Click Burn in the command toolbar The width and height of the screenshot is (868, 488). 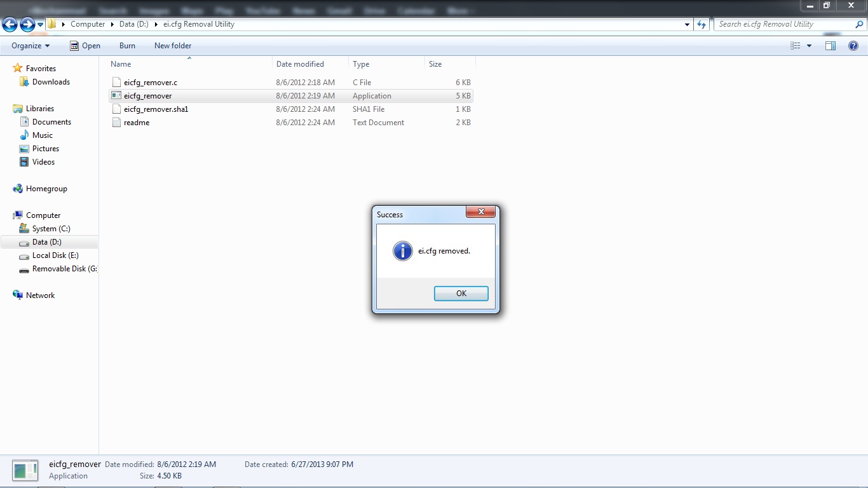[126, 45]
